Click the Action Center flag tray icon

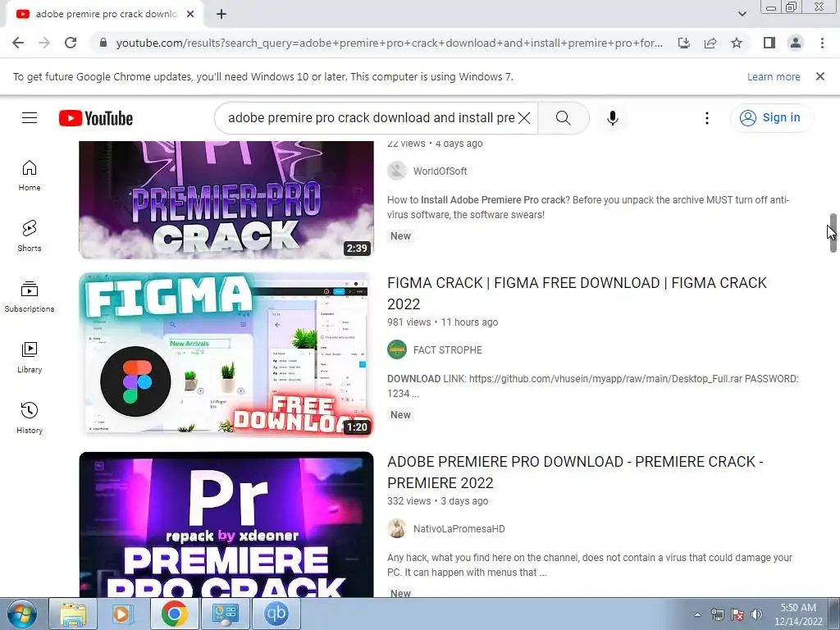[737, 614]
